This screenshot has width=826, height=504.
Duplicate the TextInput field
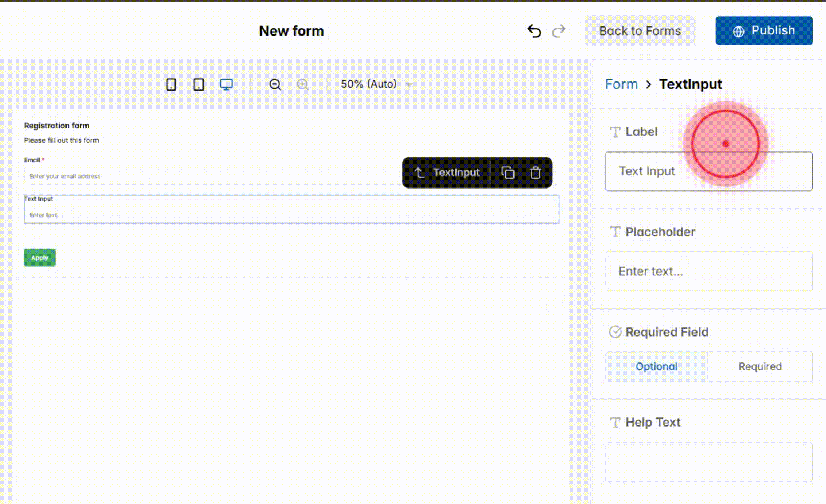tap(507, 172)
